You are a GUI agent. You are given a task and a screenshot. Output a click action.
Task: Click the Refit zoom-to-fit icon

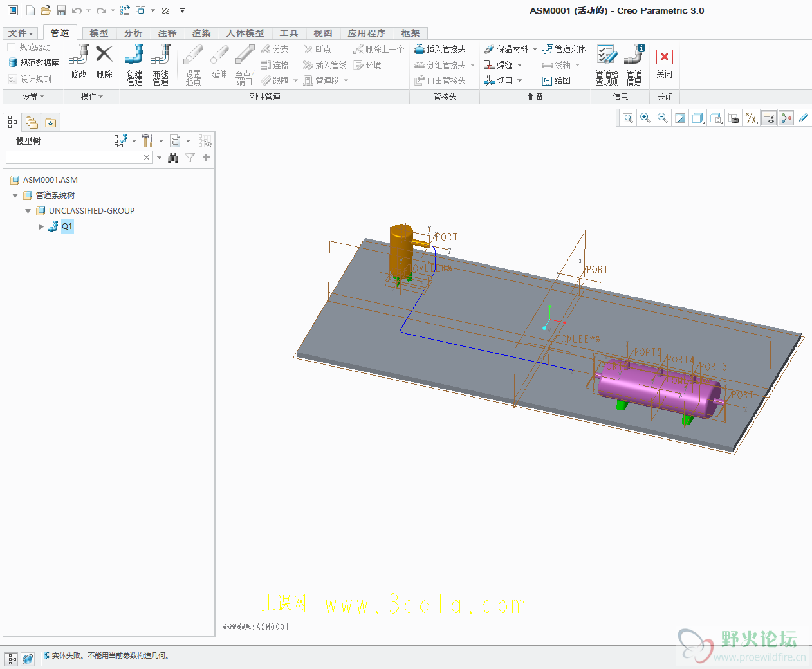pos(628,118)
